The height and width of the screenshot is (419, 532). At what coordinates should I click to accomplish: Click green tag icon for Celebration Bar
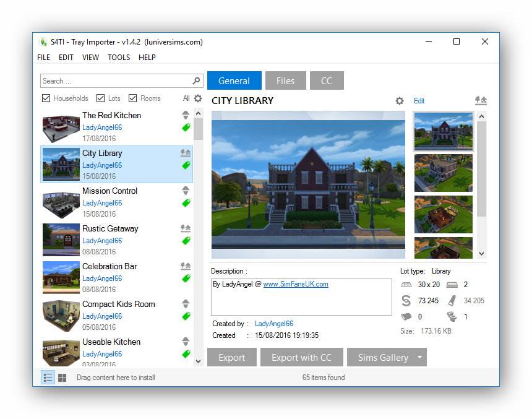[186, 279]
